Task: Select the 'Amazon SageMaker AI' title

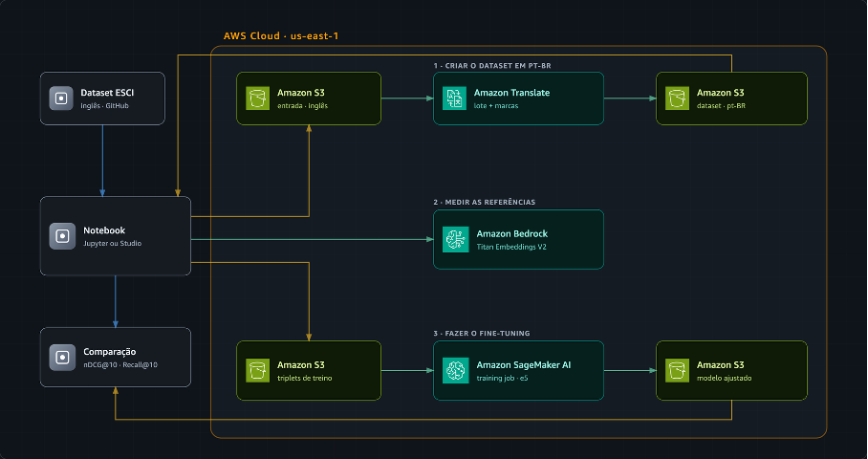Action: click(x=524, y=365)
